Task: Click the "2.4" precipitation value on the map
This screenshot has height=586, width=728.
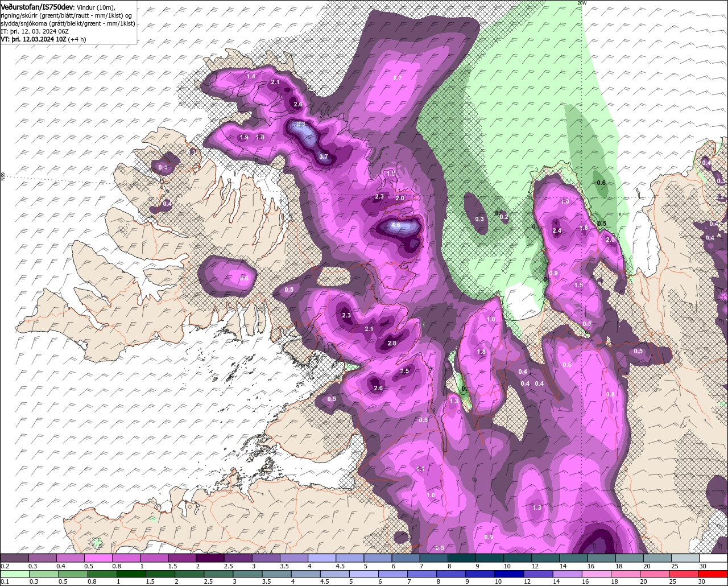Action: coord(557,230)
